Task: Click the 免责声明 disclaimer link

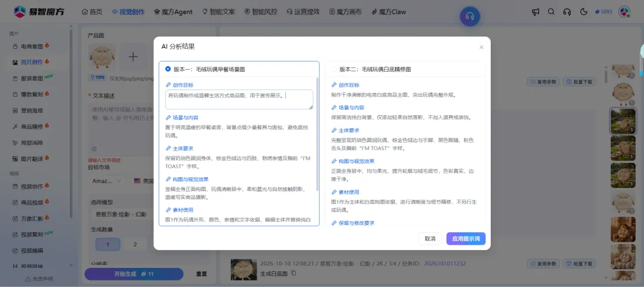Action: (39, 279)
